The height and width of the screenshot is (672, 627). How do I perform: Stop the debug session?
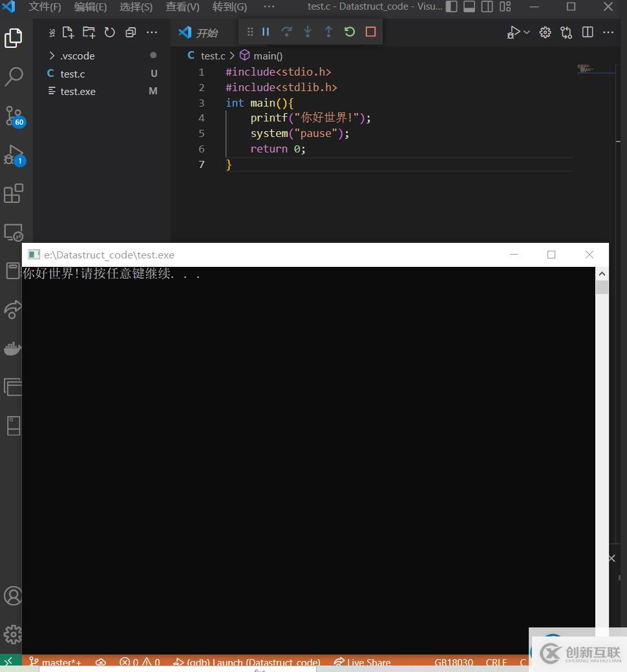370,32
